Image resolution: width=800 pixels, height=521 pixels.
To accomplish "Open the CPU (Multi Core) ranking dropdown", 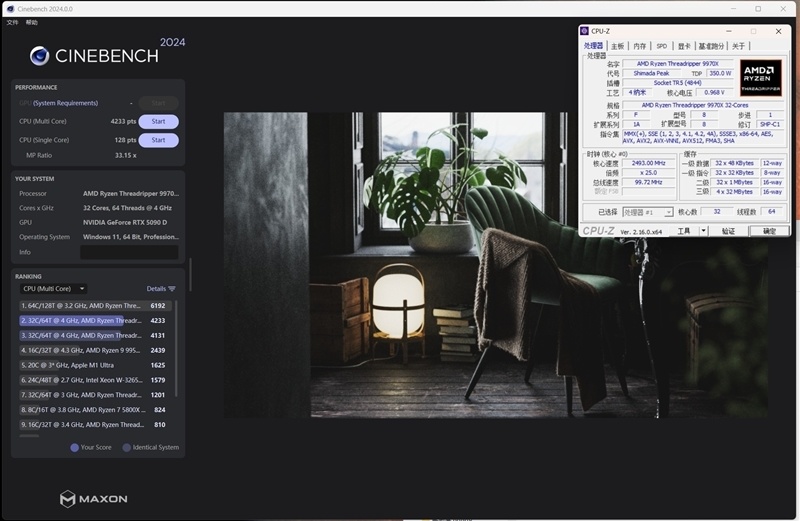I will point(54,289).
